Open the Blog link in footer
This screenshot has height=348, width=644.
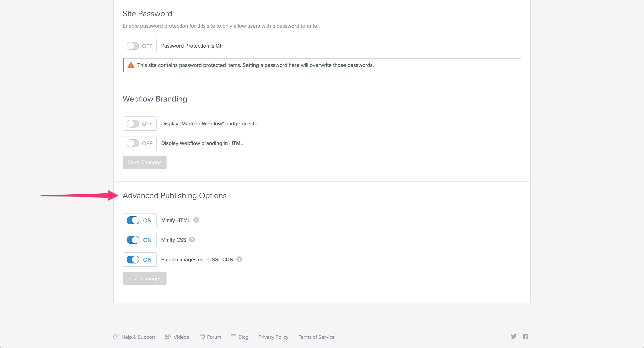(243, 337)
